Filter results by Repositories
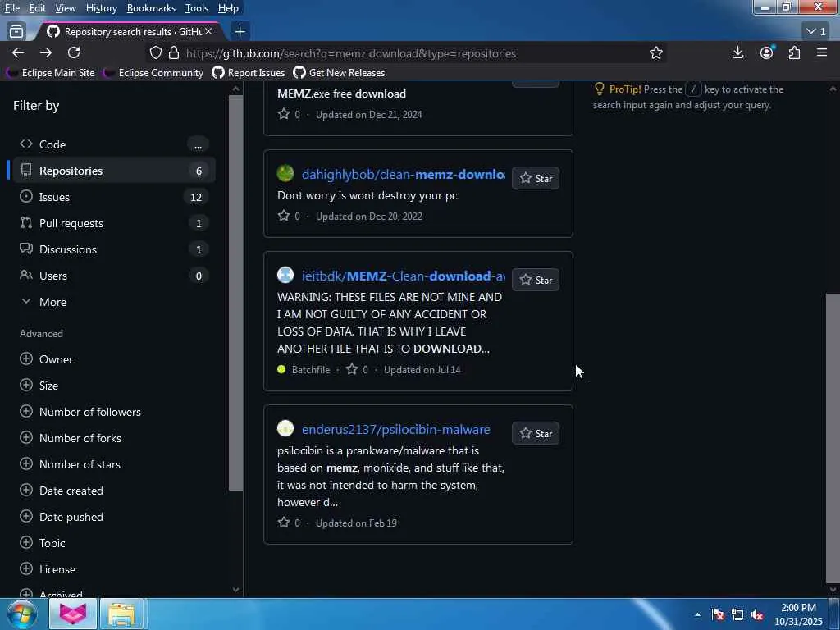The image size is (840, 630). [x=113, y=171]
